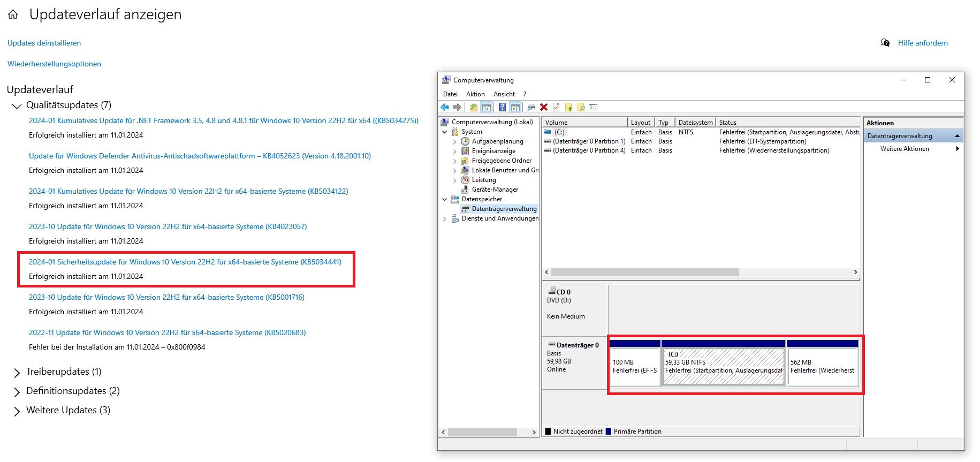
Task: Toggle the show/hide console tree toolbar icon
Action: click(x=486, y=108)
